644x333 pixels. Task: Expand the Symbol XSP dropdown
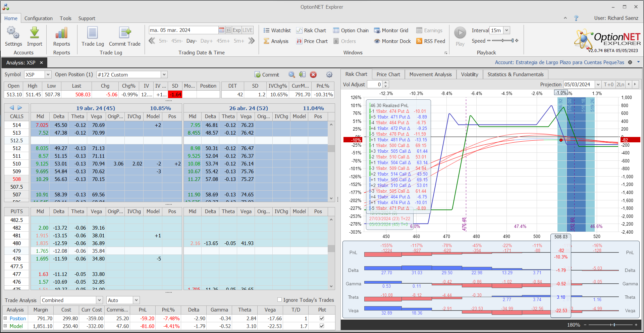coord(48,75)
